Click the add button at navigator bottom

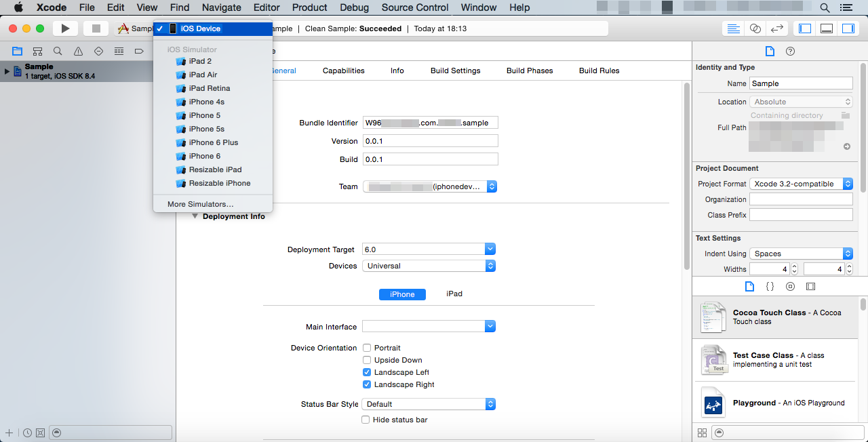tap(9, 433)
